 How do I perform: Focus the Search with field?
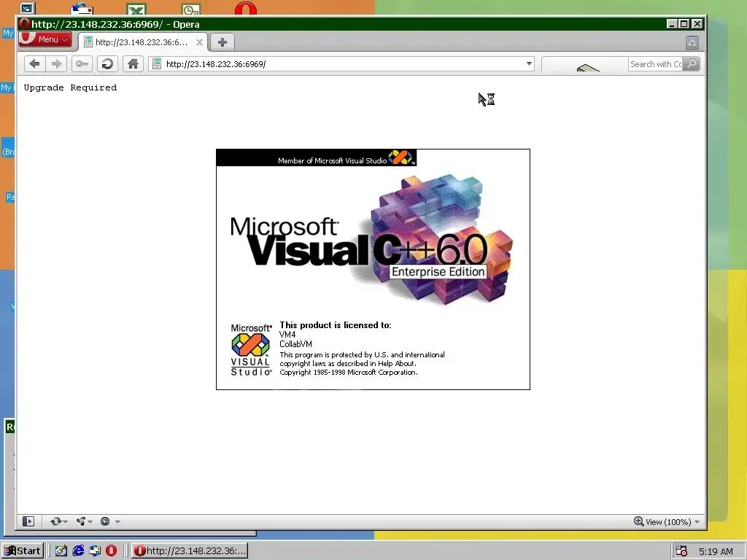[x=656, y=64]
